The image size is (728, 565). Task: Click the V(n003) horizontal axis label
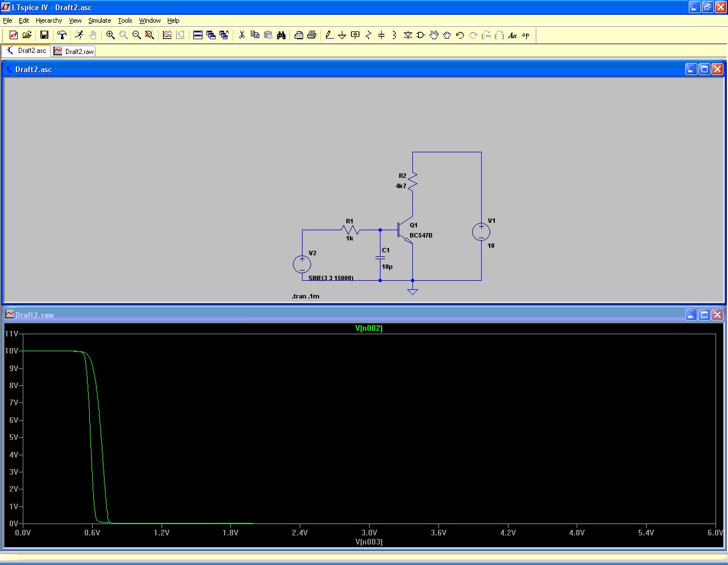point(369,542)
